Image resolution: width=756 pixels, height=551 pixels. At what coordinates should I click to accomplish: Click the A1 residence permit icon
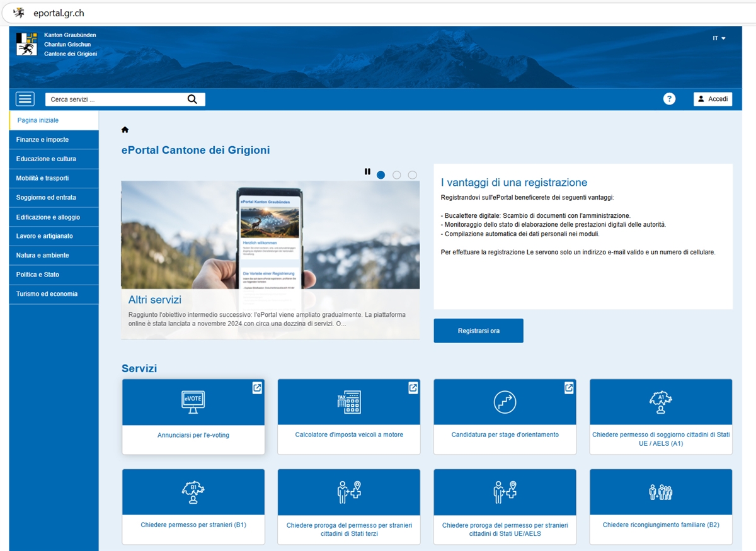(x=660, y=402)
